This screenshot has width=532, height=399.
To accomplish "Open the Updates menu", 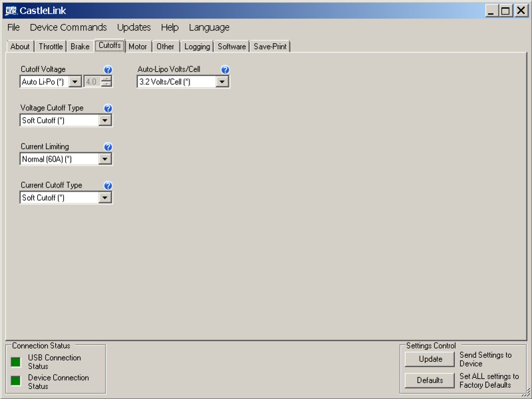I will pyautogui.click(x=134, y=27).
